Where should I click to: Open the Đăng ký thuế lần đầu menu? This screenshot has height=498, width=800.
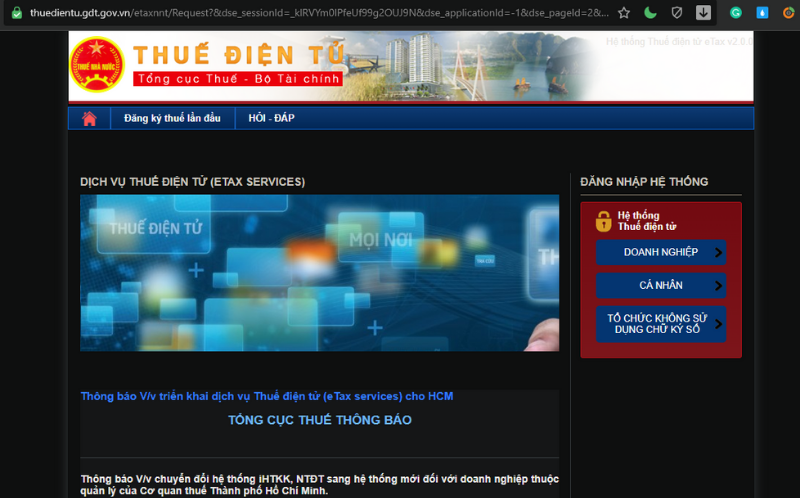click(172, 118)
